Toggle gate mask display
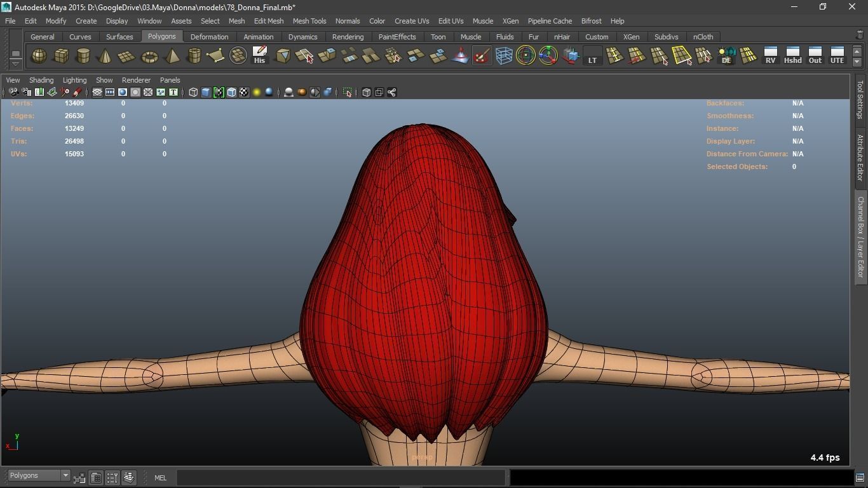The image size is (868, 488). click(135, 92)
